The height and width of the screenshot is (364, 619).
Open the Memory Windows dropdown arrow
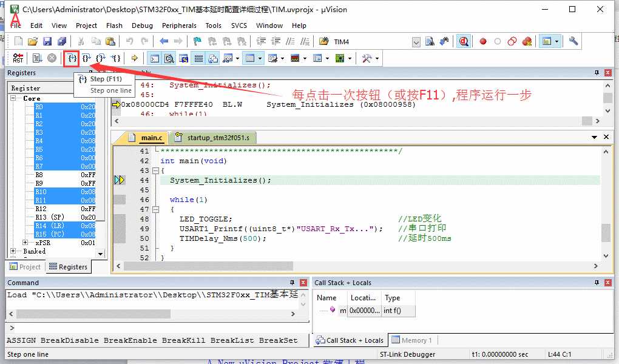click(260, 59)
